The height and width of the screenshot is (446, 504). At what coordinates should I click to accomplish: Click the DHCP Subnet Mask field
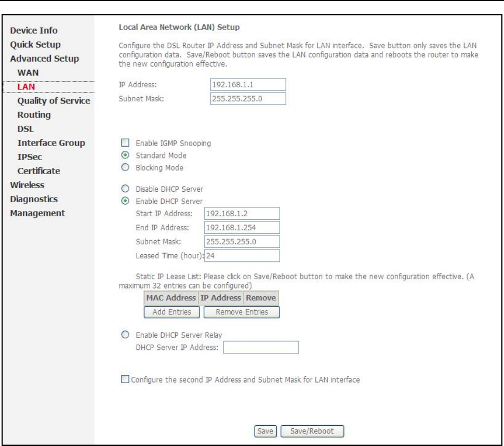242,242
